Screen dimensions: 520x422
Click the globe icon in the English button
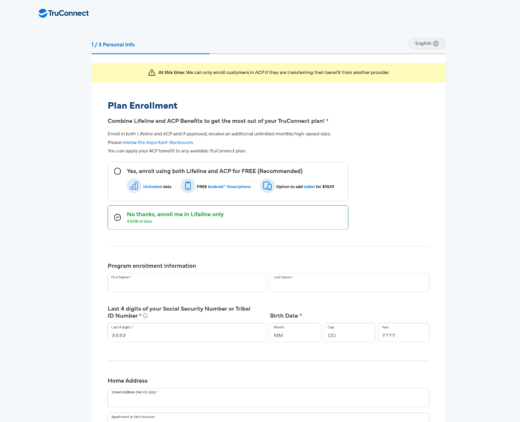pyautogui.click(x=436, y=43)
